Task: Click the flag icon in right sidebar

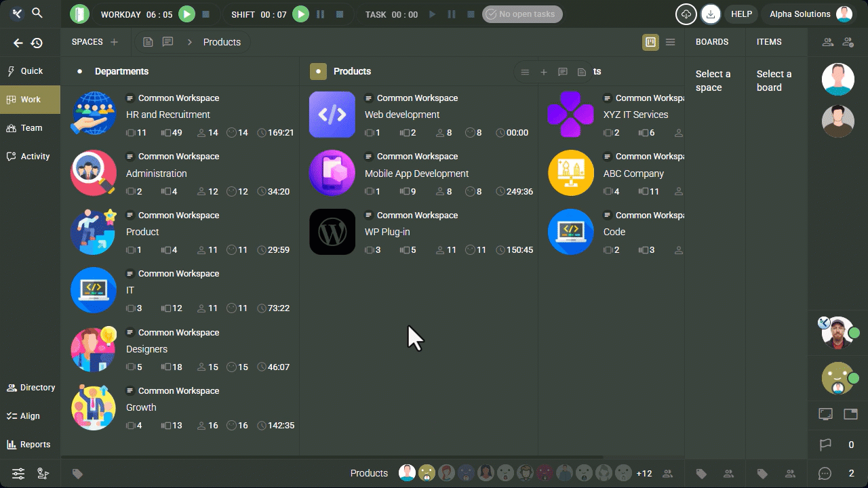Action: pyautogui.click(x=825, y=445)
